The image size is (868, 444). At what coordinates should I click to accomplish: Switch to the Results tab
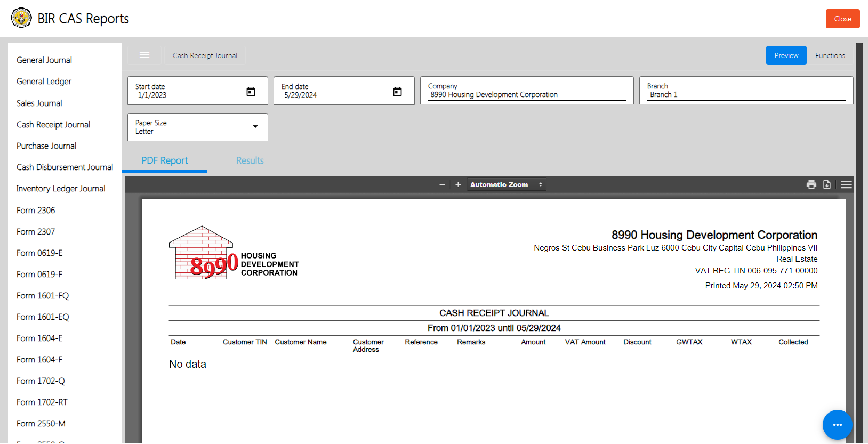point(250,160)
